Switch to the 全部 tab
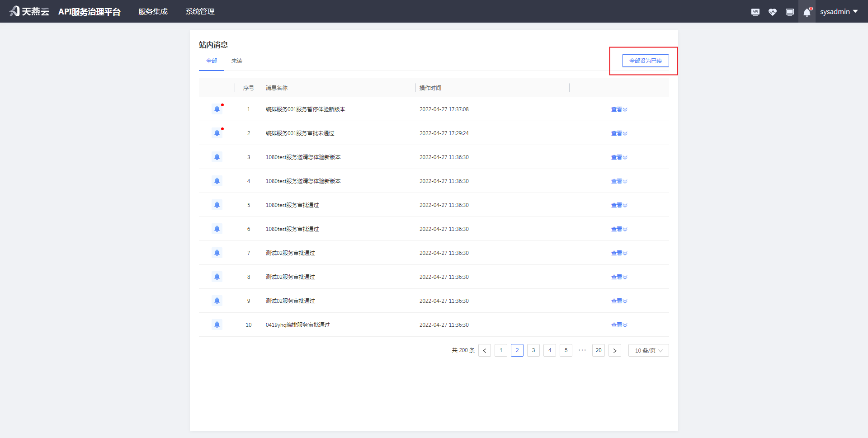868x438 pixels. pos(211,61)
